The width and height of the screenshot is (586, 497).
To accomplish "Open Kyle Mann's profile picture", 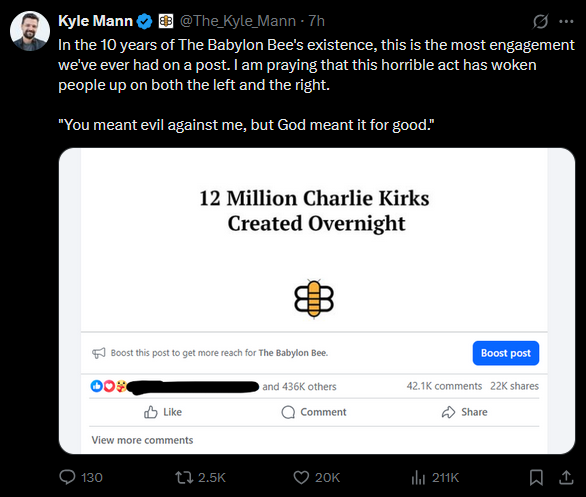I will (x=30, y=31).
